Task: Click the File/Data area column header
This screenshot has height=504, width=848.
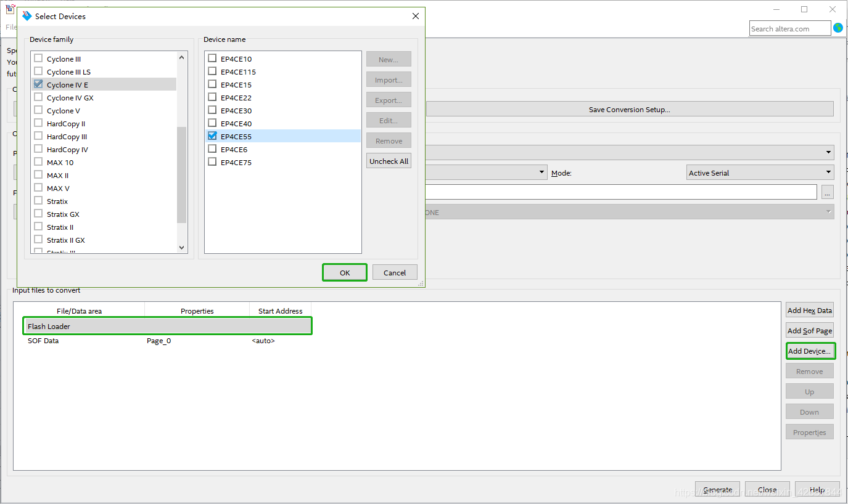Action: tap(79, 311)
